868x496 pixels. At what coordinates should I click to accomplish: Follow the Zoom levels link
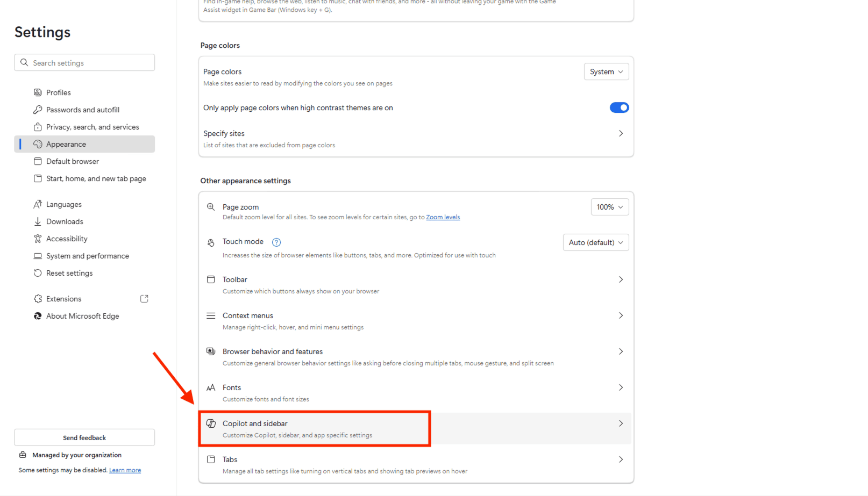pos(443,217)
